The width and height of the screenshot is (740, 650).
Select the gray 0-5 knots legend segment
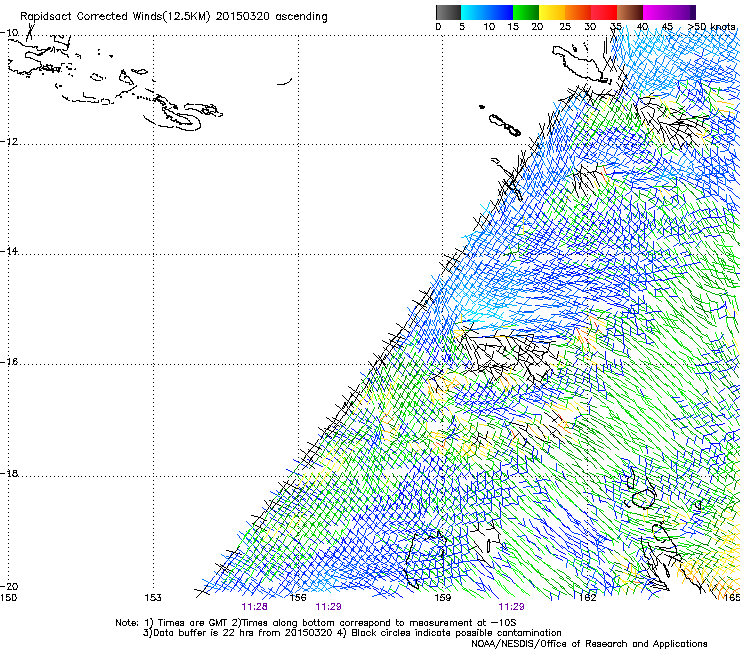pyautogui.click(x=448, y=12)
